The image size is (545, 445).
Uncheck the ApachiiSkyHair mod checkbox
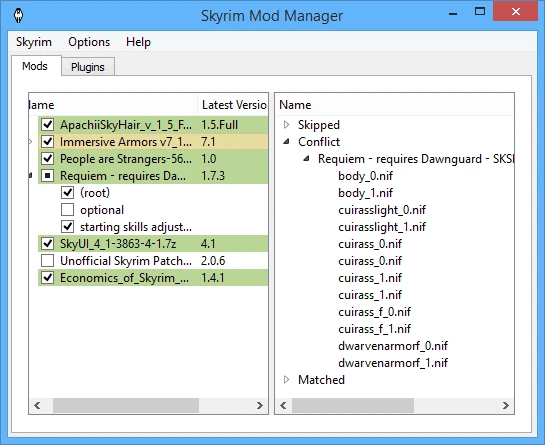tap(48, 124)
